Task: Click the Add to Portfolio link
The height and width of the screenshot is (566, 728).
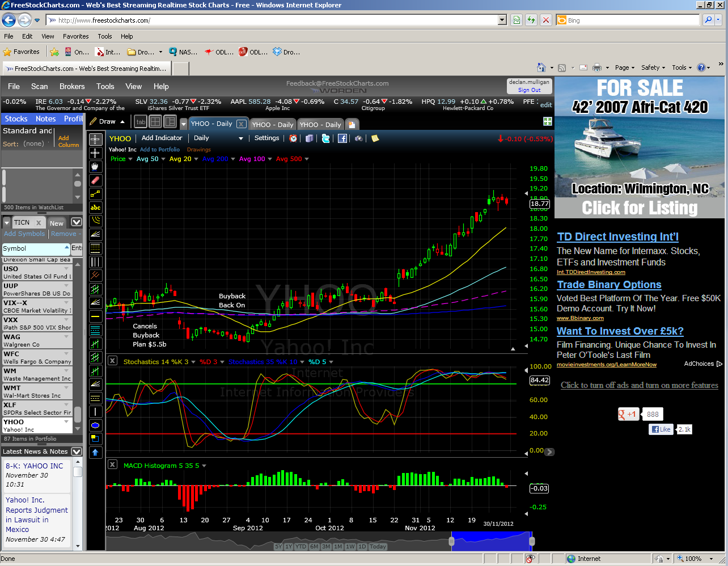Action: click(160, 150)
